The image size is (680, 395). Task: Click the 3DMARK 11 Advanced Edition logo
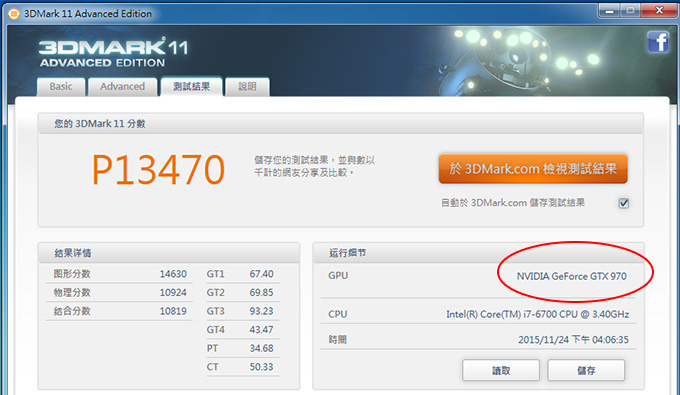click(114, 52)
